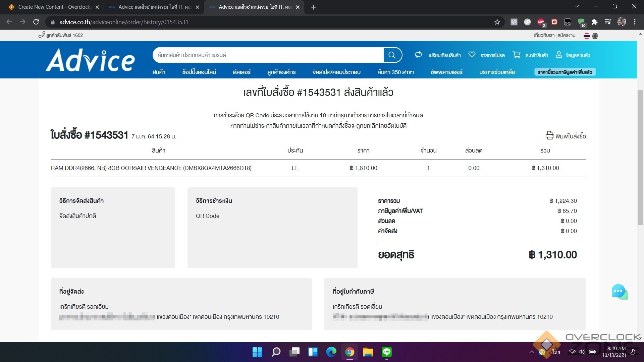The image size is (644, 362).
Task: Click the wishlist heart icon
Action: [472, 55]
